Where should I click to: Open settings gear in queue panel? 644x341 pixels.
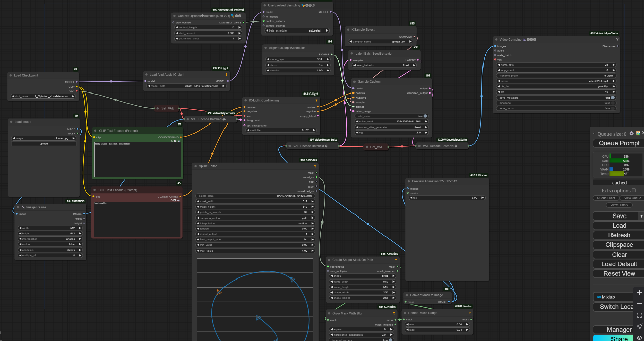click(x=631, y=134)
